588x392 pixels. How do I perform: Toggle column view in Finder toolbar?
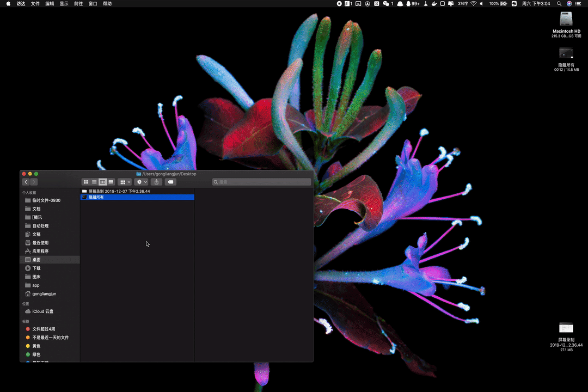pyautogui.click(x=102, y=182)
